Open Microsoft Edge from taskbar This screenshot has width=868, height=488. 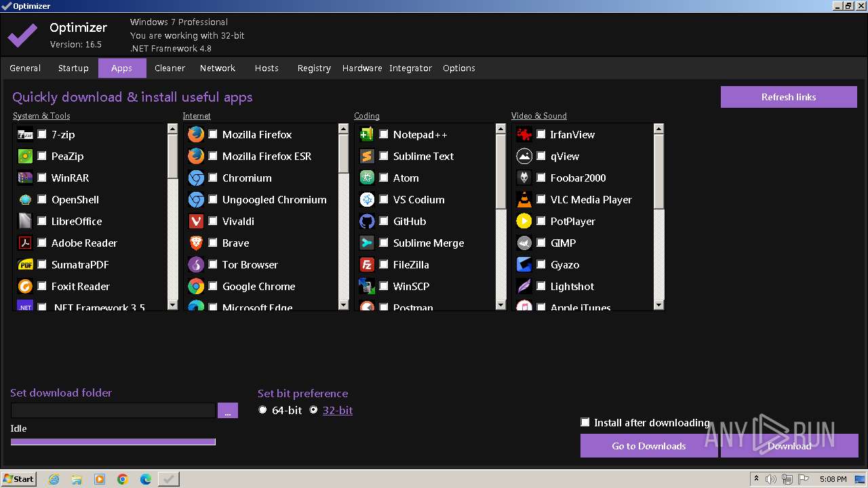[146, 479]
